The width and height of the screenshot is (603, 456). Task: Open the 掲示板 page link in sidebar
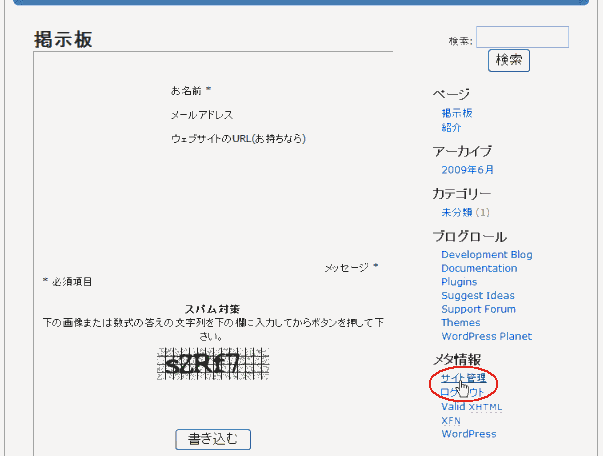[x=457, y=113]
